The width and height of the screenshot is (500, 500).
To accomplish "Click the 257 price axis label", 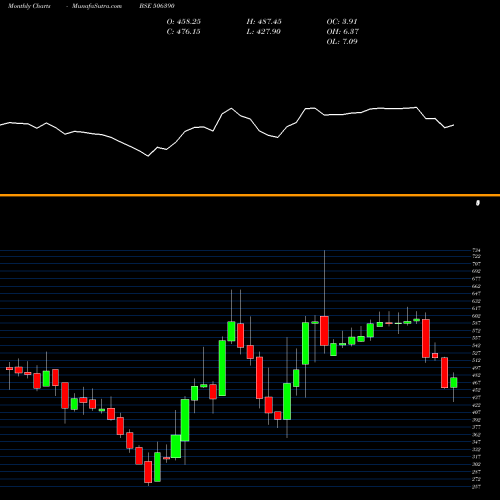I will click(476, 487).
